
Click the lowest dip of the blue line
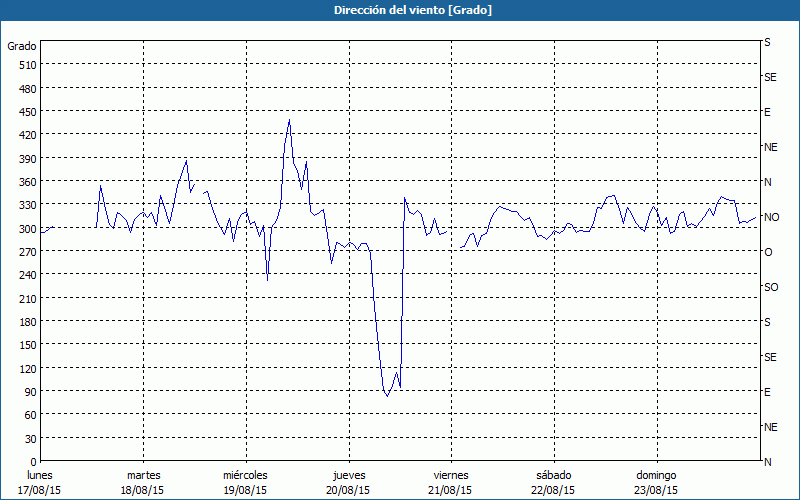[x=387, y=395]
